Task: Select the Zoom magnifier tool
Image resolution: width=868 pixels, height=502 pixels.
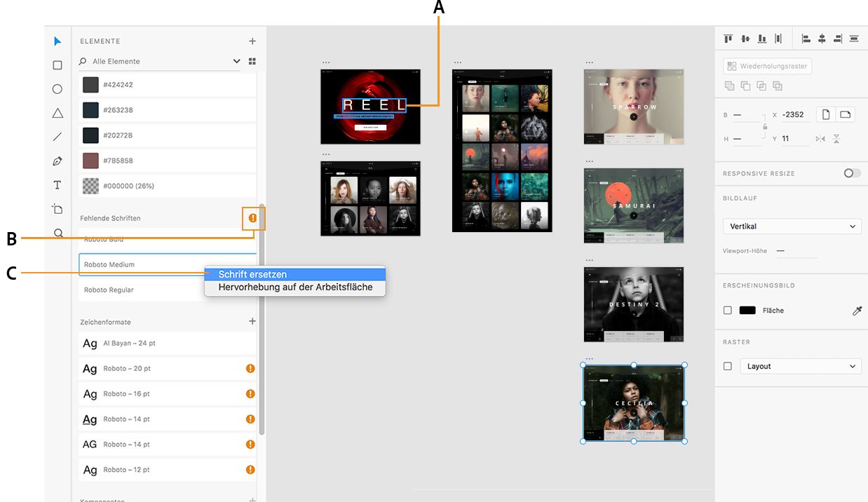Action: tap(58, 233)
